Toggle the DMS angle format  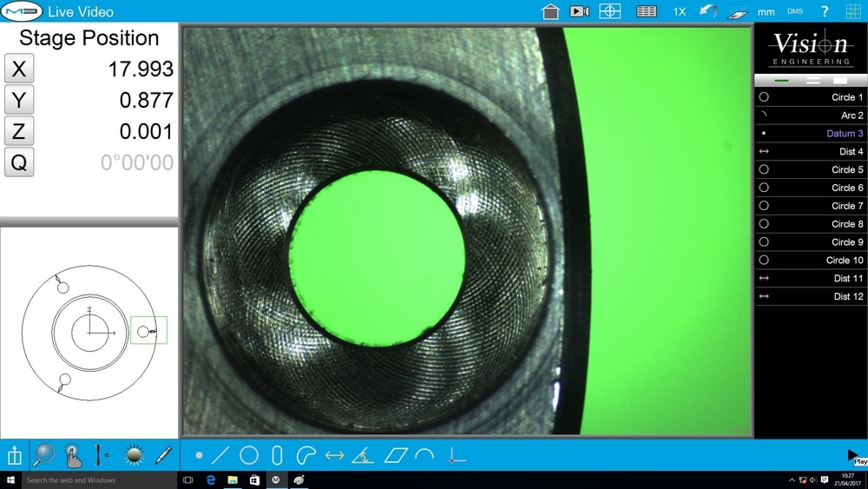click(x=794, y=12)
